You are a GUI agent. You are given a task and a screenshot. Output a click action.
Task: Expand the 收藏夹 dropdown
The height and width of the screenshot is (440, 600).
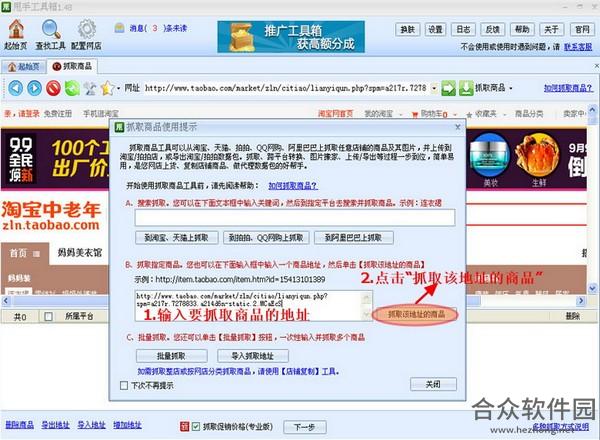pyautogui.click(x=505, y=114)
